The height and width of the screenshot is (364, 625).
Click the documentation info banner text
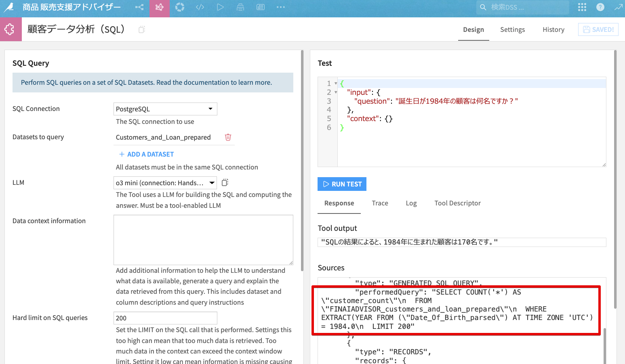point(146,82)
